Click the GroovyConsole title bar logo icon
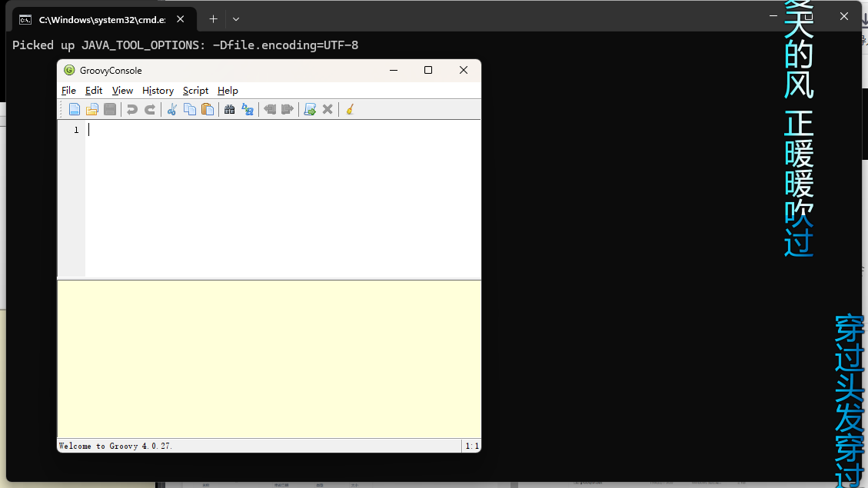Viewport: 868px width, 488px height. 69,70
